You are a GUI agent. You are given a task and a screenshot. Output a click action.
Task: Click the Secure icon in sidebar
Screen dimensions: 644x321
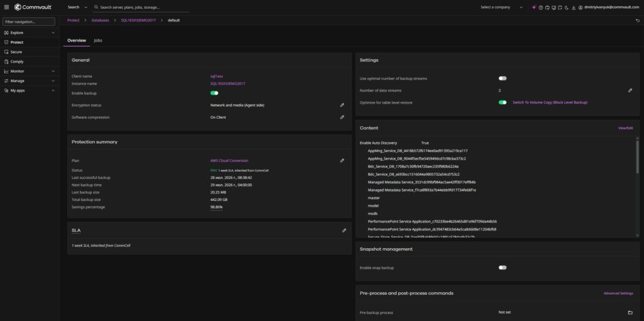click(6, 52)
